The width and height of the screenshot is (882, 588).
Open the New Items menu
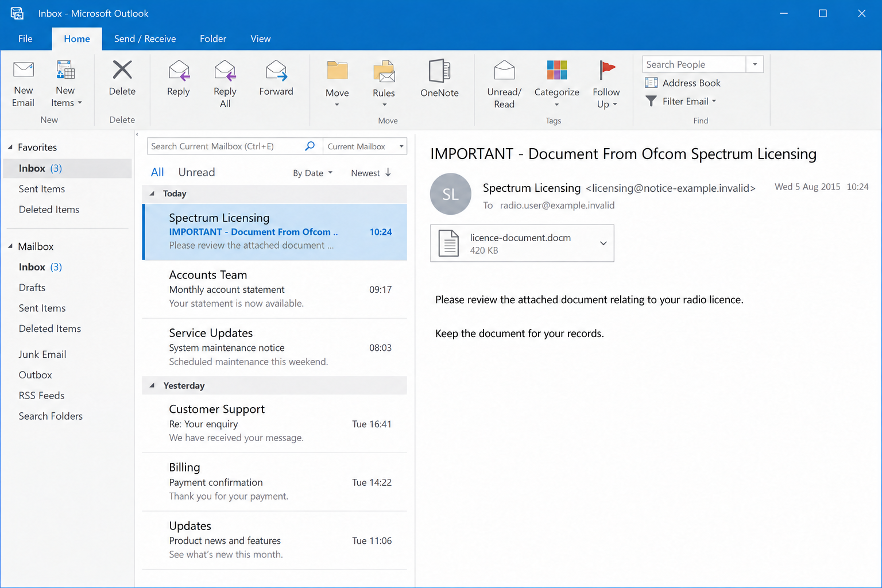click(x=65, y=84)
